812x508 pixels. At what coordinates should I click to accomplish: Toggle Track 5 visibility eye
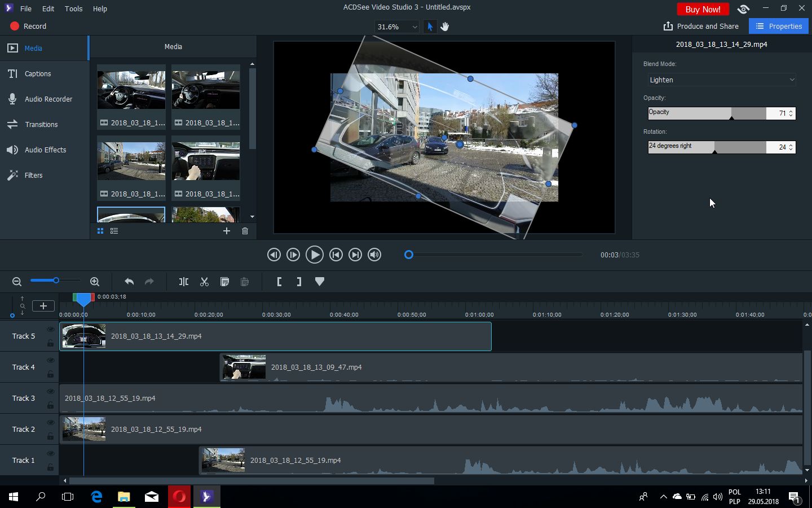click(50, 329)
